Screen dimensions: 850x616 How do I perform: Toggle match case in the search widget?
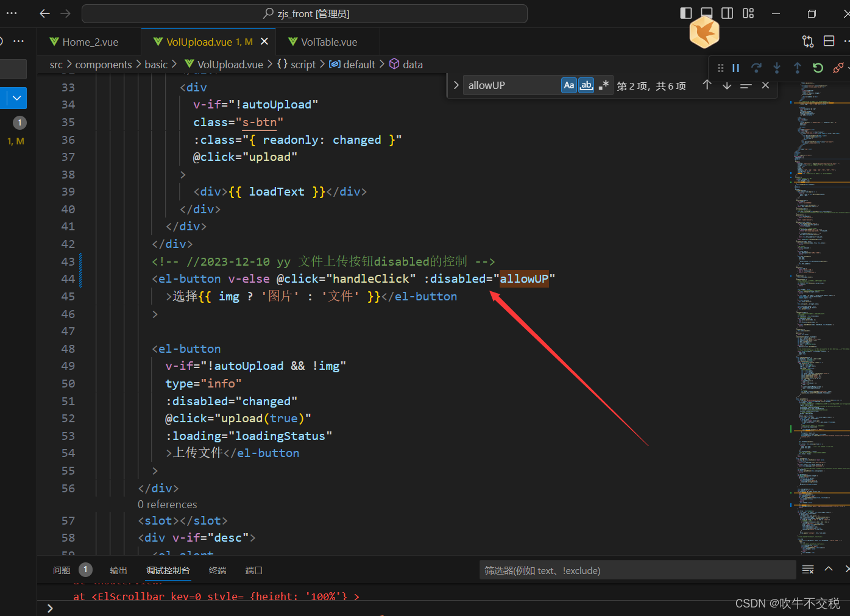pyautogui.click(x=568, y=85)
